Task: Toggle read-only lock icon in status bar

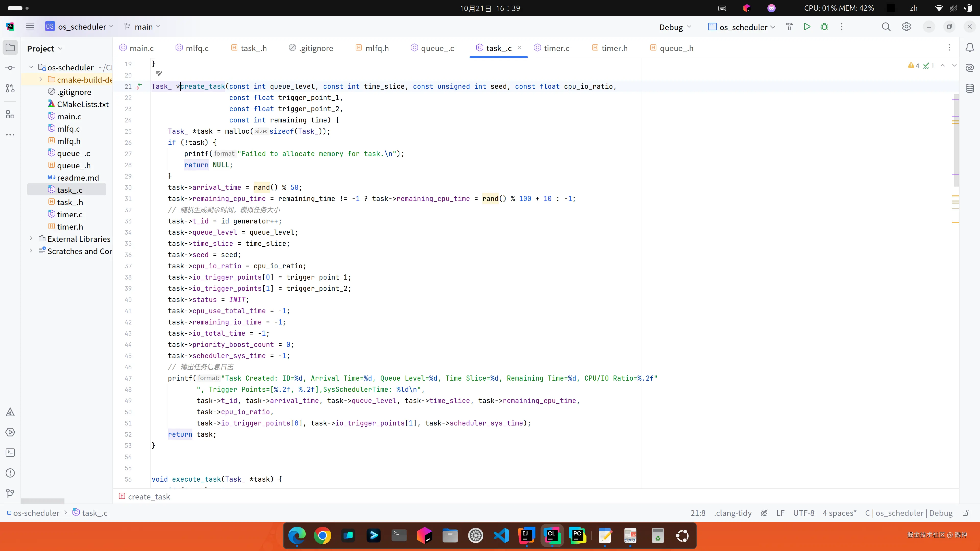Action: tap(965, 513)
